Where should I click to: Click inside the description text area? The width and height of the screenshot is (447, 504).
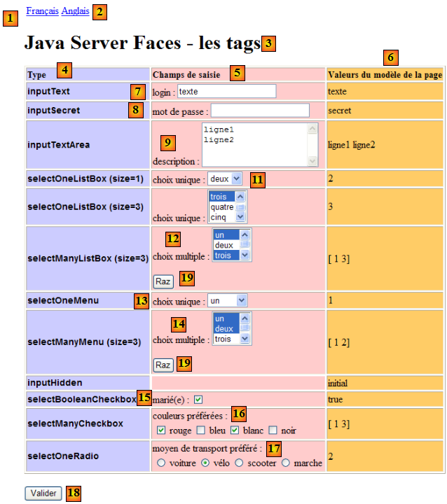pos(254,145)
